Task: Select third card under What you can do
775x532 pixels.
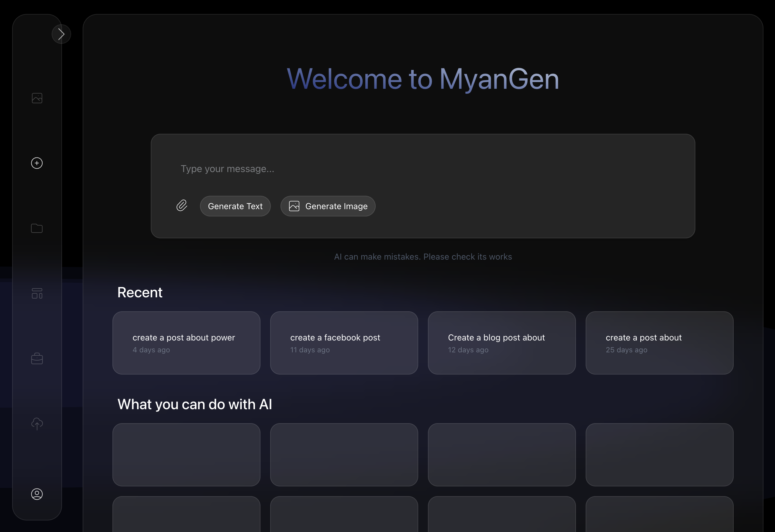Action: click(x=501, y=454)
